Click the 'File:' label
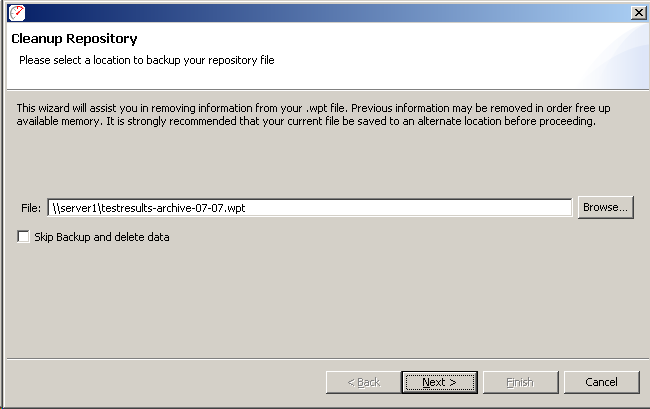 click(x=31, y=208)
